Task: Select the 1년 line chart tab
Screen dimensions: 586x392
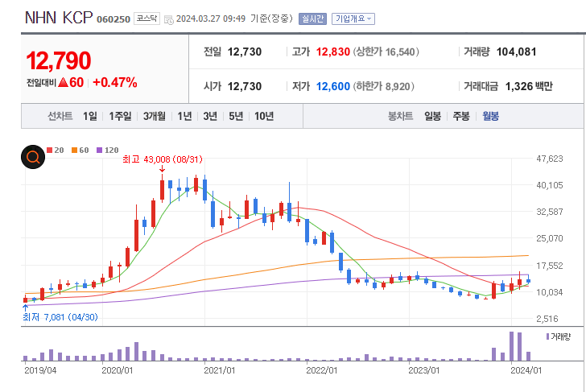Action: coord(184,116)
